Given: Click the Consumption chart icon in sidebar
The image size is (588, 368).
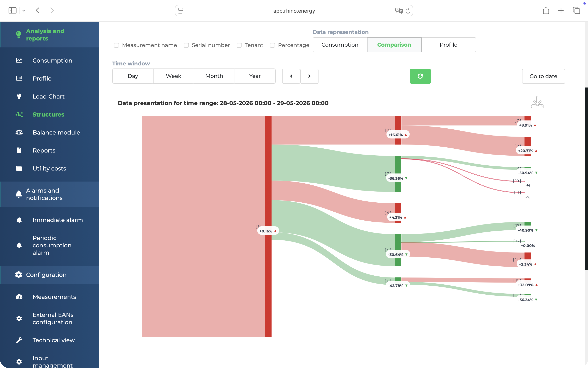Looking at the screenshot, I should click(x=19, y=60).
